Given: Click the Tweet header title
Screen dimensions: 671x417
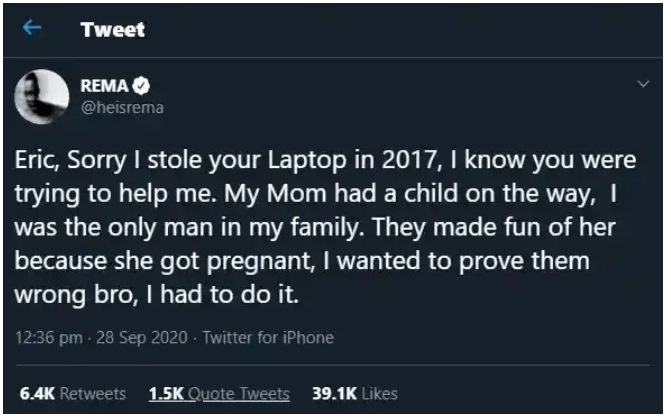Looking at the screenshot, I should click(113, 30).
